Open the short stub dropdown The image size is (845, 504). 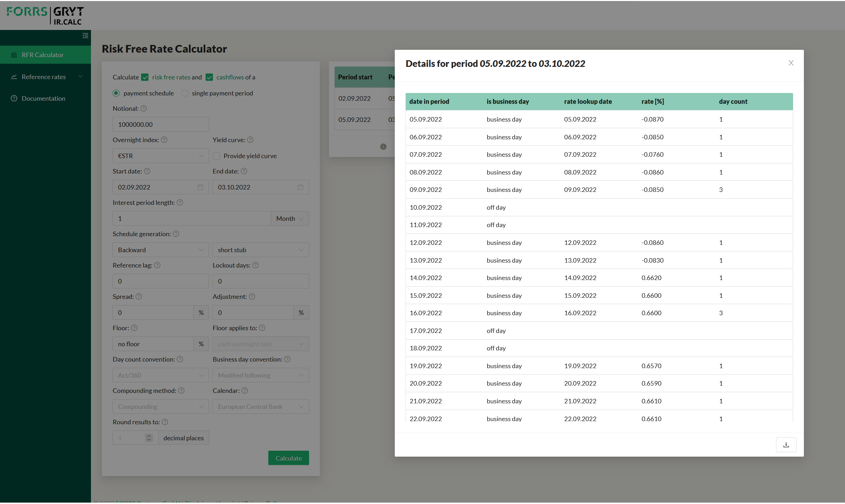click(x=261, y=250)
